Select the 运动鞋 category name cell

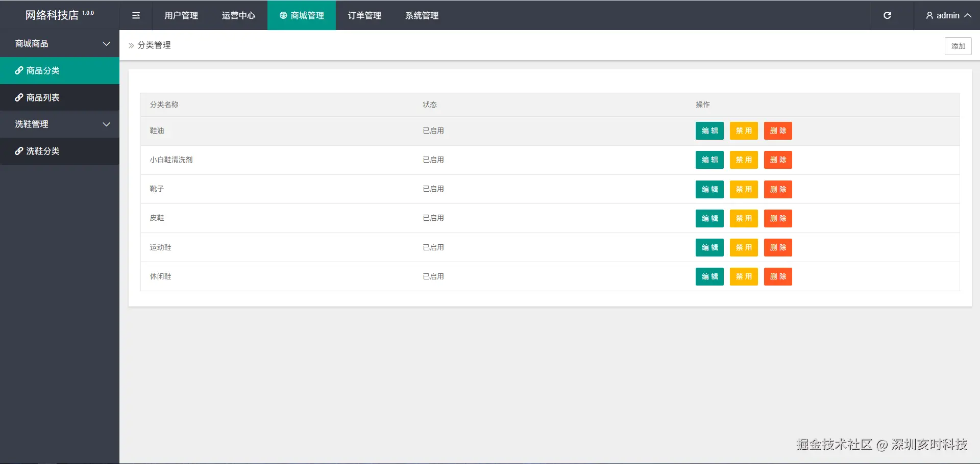(x=160, y=247)
